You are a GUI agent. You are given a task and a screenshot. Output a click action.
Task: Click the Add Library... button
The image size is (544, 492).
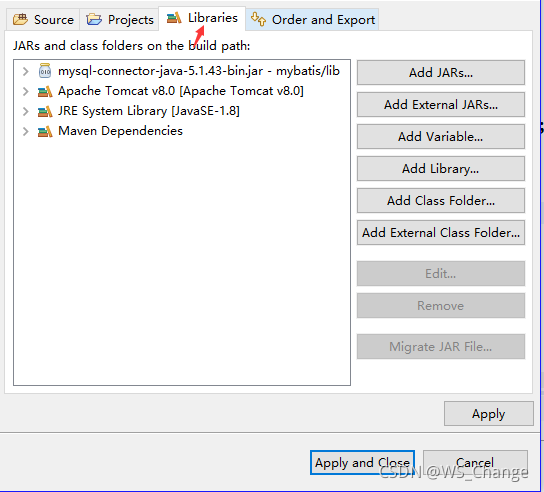(441, 168)
